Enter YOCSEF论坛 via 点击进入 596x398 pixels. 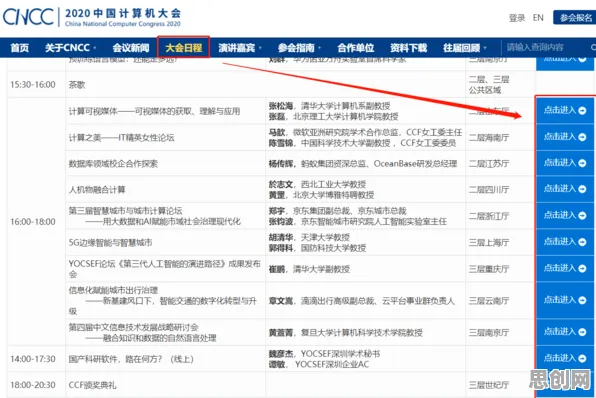point(564,268)
